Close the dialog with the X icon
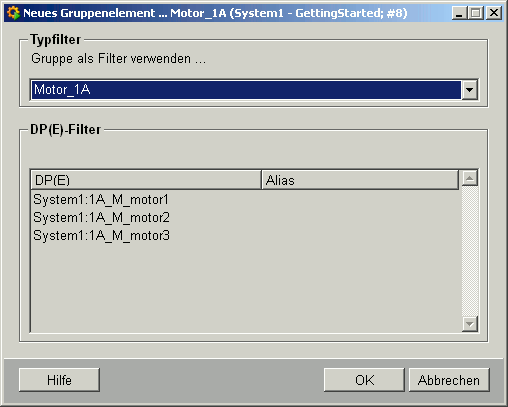The height and width of the screenshot is (407, 508). [494, 13]
